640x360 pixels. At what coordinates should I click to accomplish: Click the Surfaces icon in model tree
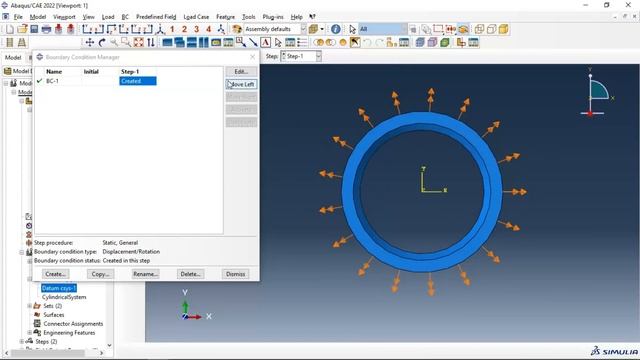[x=37, y=315]
